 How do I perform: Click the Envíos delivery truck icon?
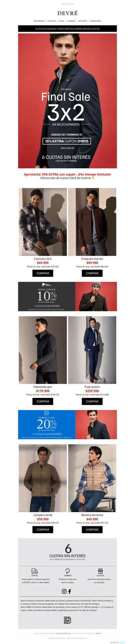click(x=34, y=571)
